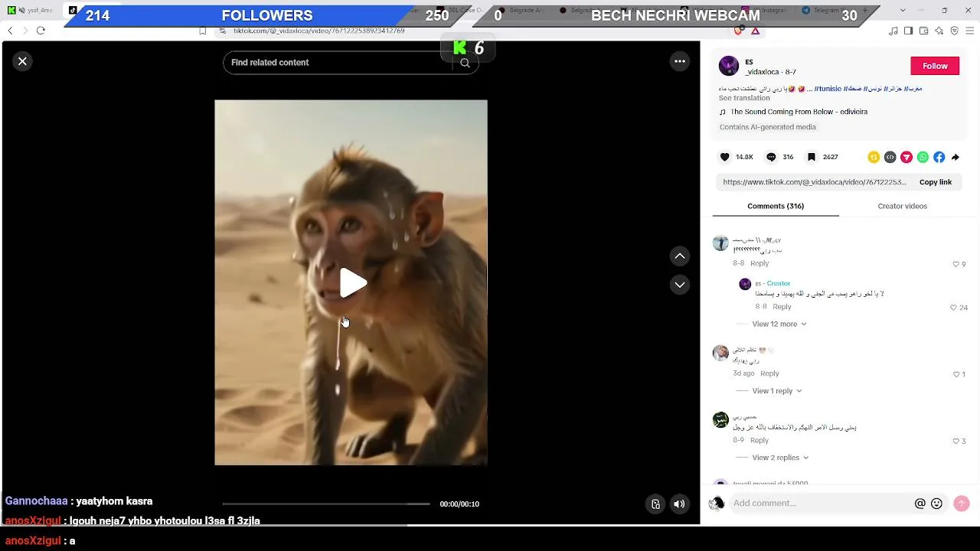Go to the previous video with up arrow
The image size is (980, 551).
[x=679, y=256]
